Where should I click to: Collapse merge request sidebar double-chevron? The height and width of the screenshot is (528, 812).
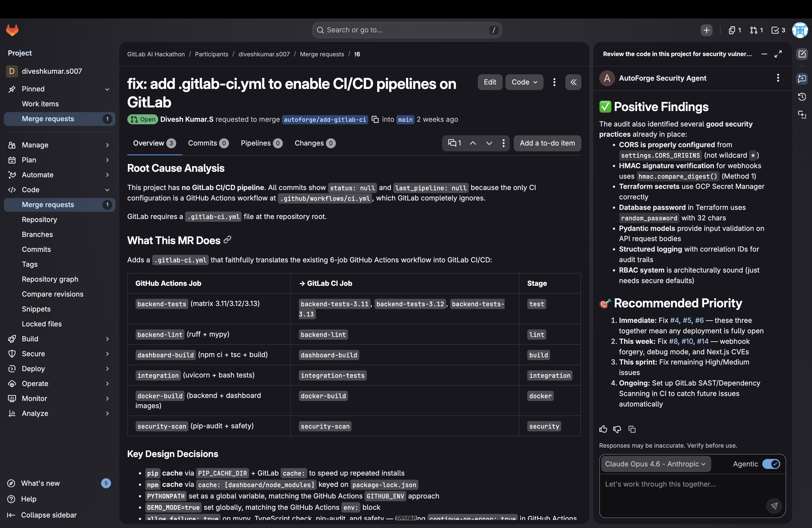point(573,82)
